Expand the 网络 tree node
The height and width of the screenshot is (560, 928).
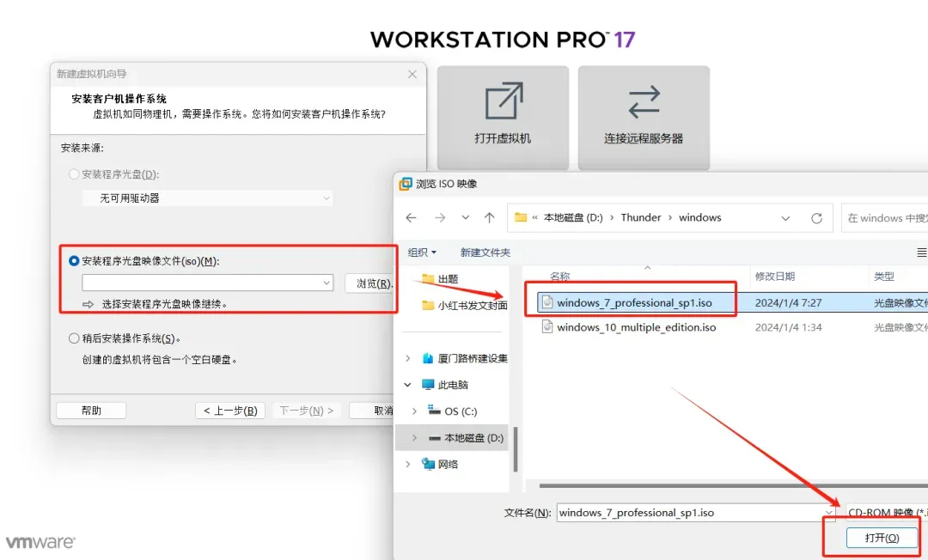tap(408, 464)
